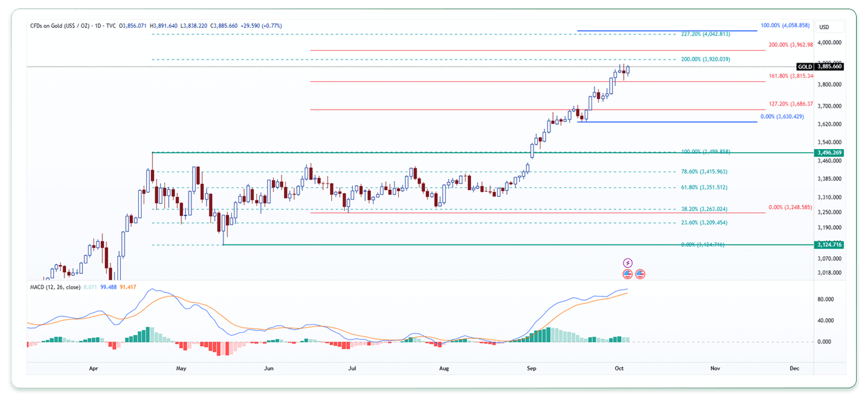Select the red 161.80% Fibonacci level label

[x=790, y=76]
